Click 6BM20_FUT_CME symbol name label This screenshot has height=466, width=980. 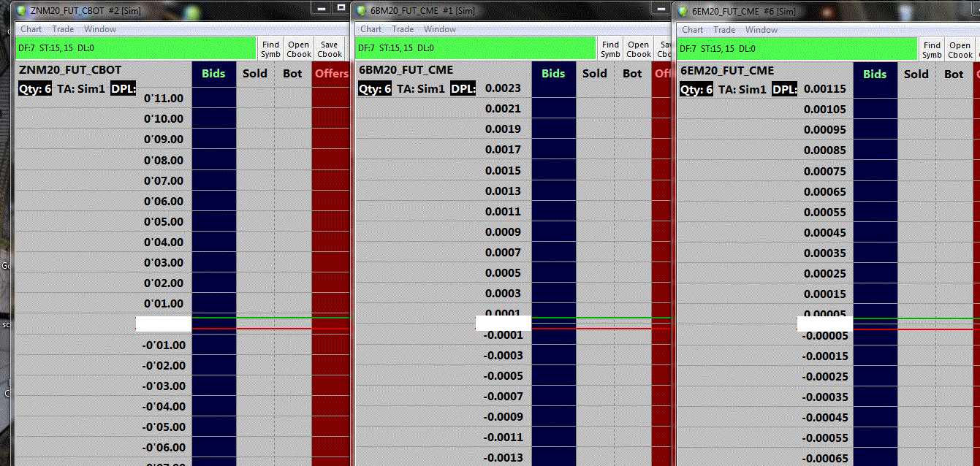(406, 70)
